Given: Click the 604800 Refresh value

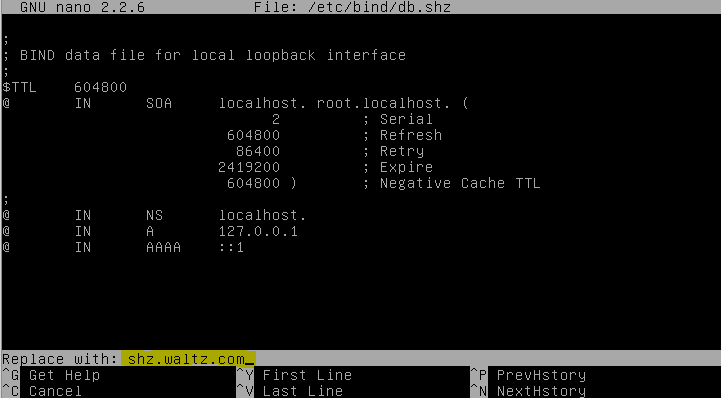Looking at the screenshot, I should point(253,136).
